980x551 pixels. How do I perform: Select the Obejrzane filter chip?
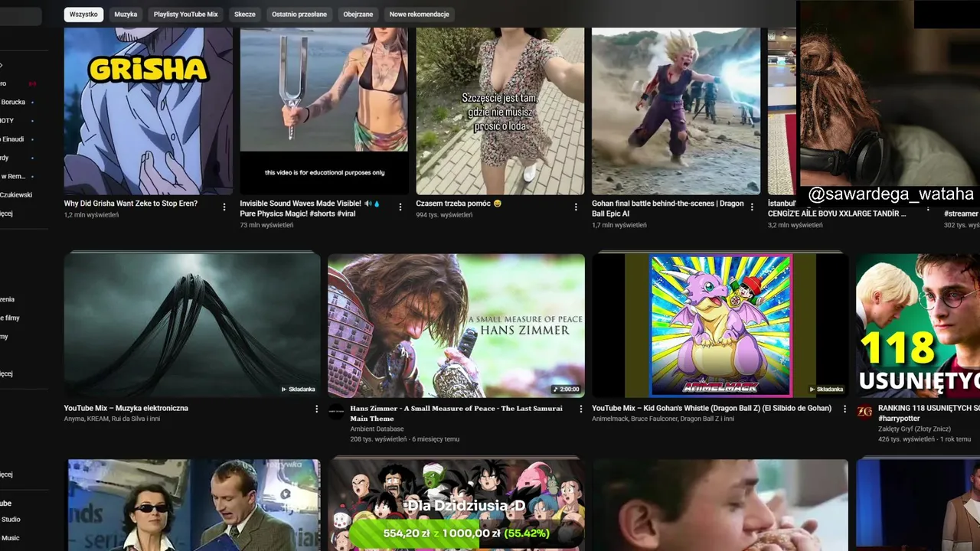(358, 15)
